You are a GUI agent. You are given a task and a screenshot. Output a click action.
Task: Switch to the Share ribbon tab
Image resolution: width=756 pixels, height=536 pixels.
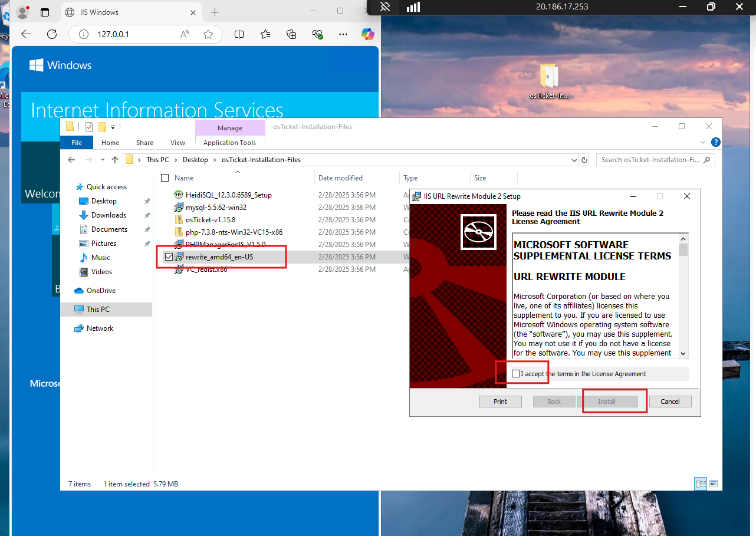[x=144, y=142]
